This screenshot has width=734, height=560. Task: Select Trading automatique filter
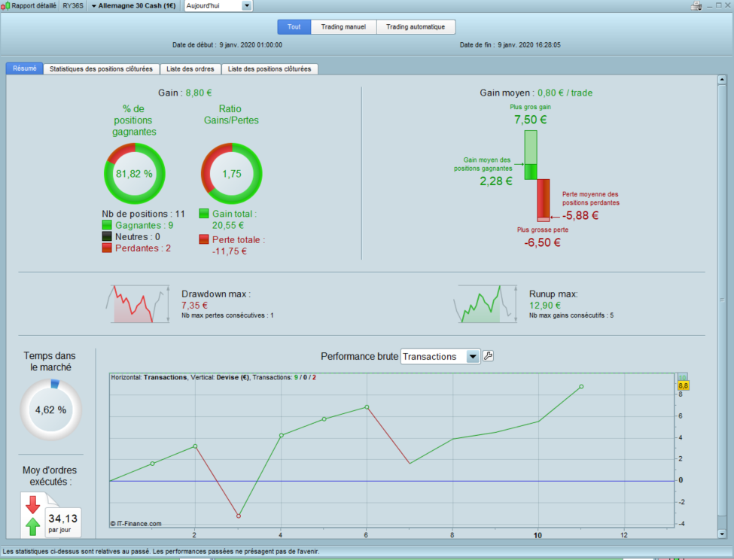(x=416, y=26)
